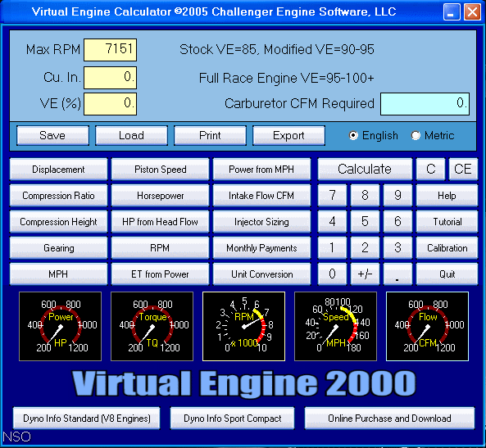Click the Torque TQ gauge

(x=152, y=326)
